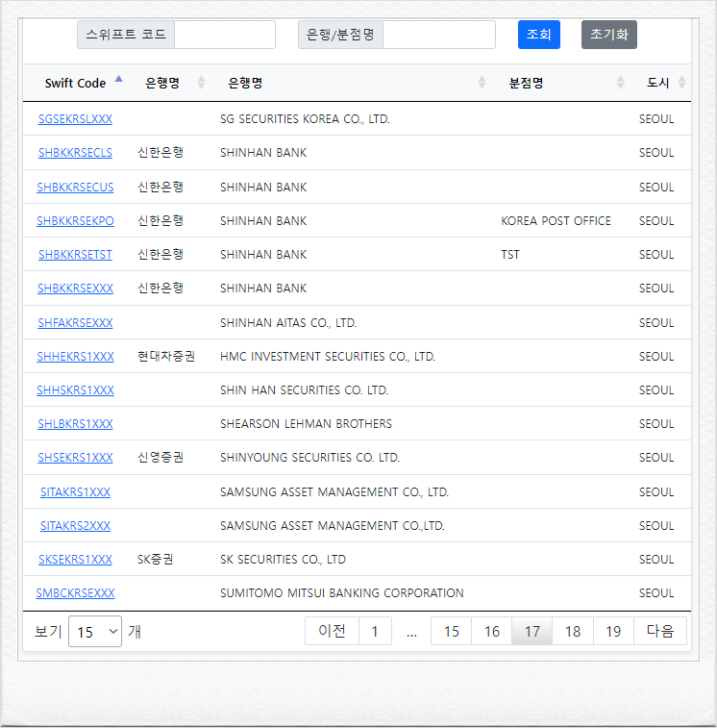
Task: Select the SAMSUNG ASSET MANAGEMENT CO.,LTD. cell
Action: (333, 526)
